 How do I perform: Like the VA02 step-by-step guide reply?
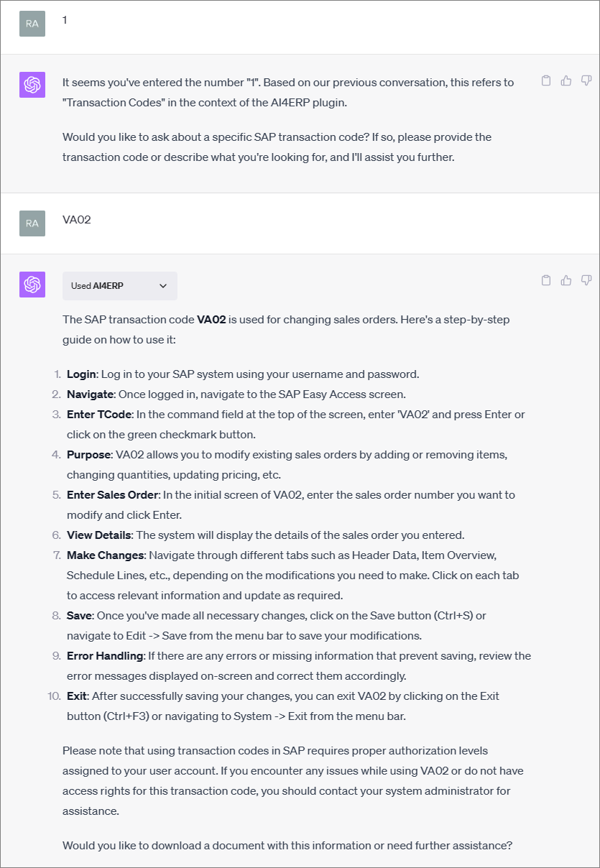point(566,280)
